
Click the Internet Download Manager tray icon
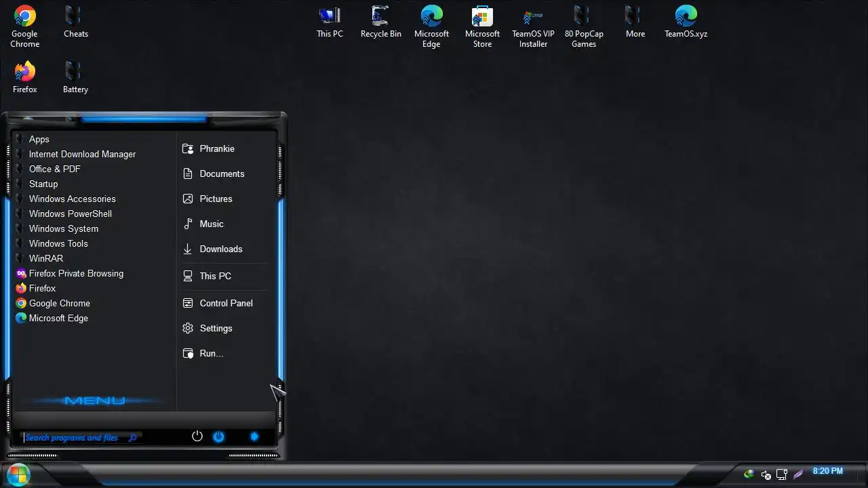749,474
